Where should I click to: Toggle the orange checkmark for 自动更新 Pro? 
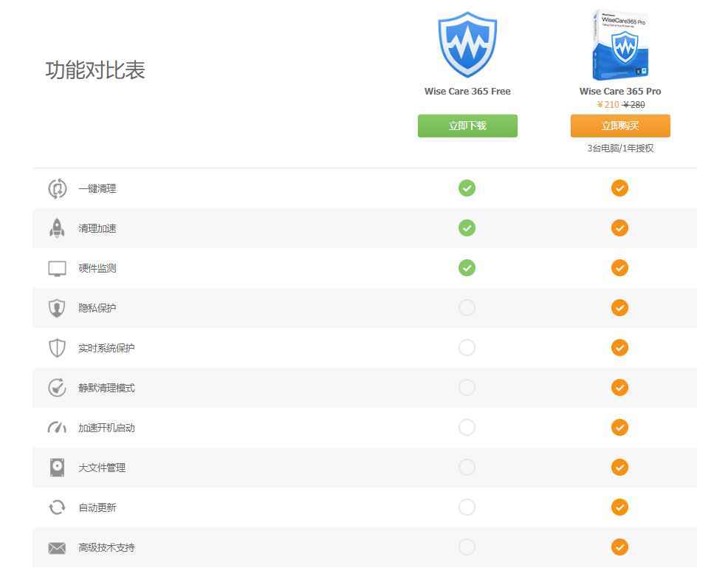pyautogui.click(x=619, y=507)
